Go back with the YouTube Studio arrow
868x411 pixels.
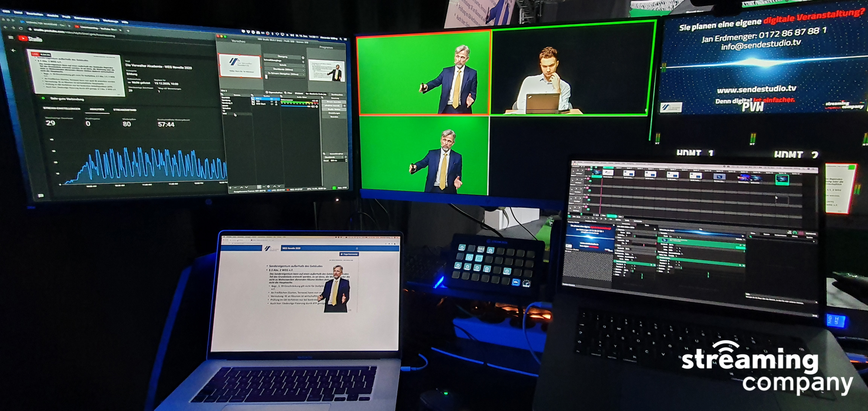coord(14,51)
